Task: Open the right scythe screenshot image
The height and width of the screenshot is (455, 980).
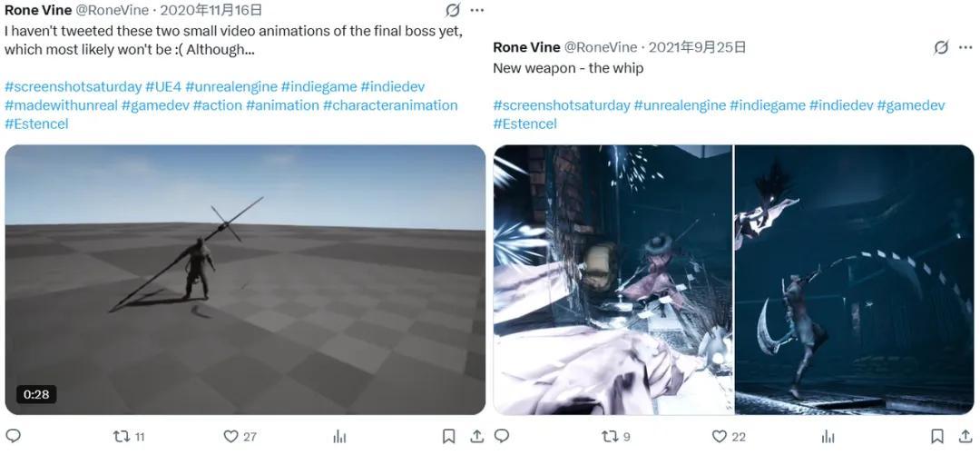Action: tap(855, 280)
